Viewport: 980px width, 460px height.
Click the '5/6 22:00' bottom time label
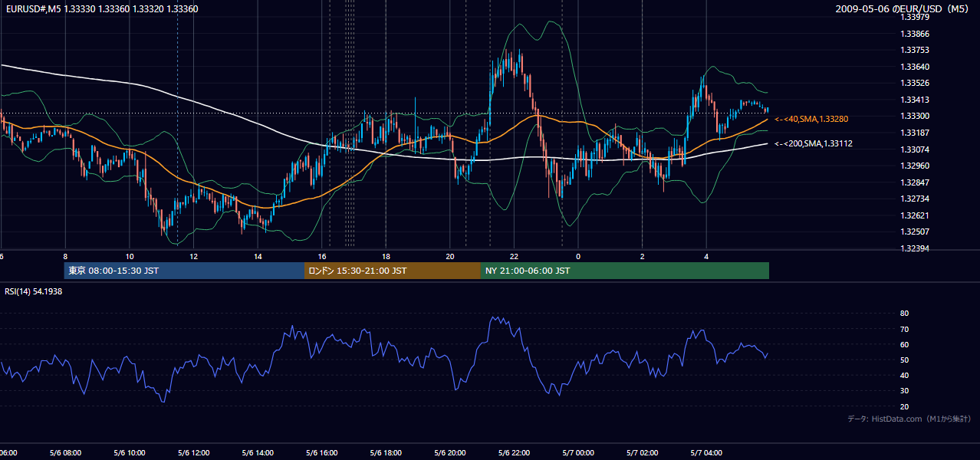click(x=514, y=453)
